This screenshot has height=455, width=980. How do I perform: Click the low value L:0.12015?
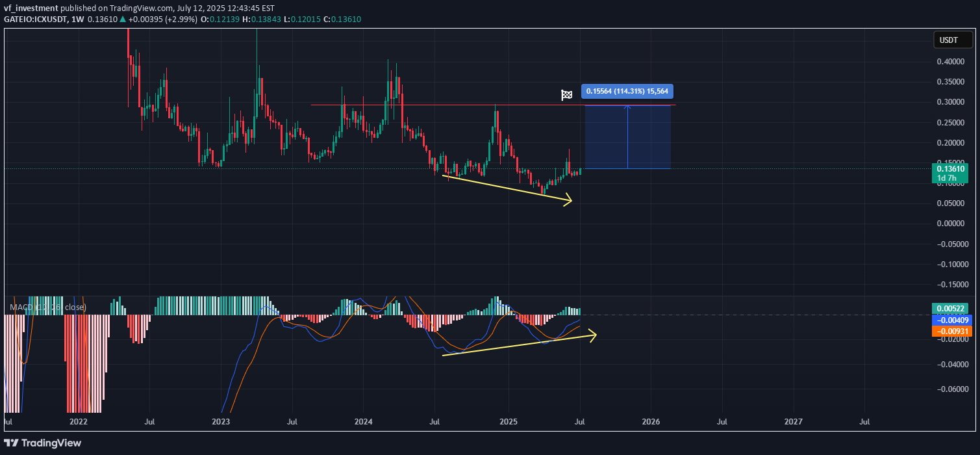pyautogui.click(x=301, y=19)
